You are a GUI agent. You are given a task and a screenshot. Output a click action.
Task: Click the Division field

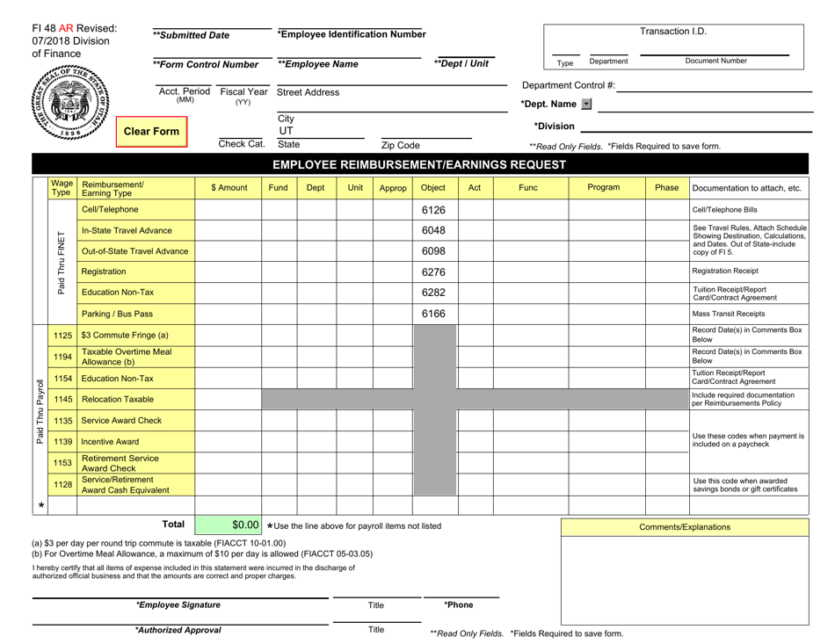694,127
